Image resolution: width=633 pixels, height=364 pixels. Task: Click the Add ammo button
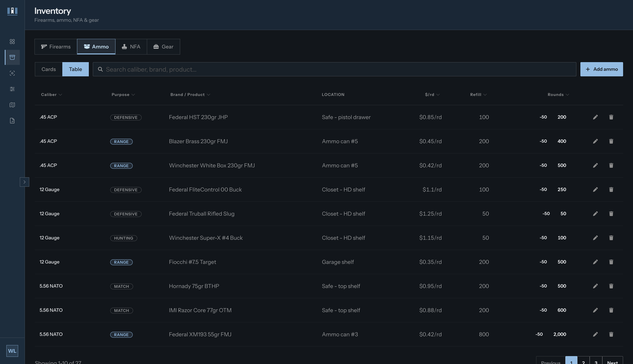point(601,69)
